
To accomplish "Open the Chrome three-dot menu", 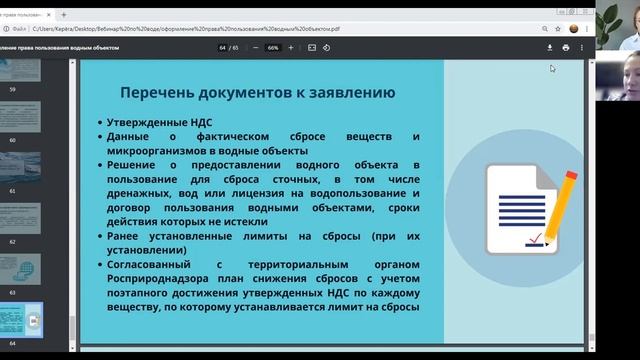I will pyautogui.click(x=587, y=29).
